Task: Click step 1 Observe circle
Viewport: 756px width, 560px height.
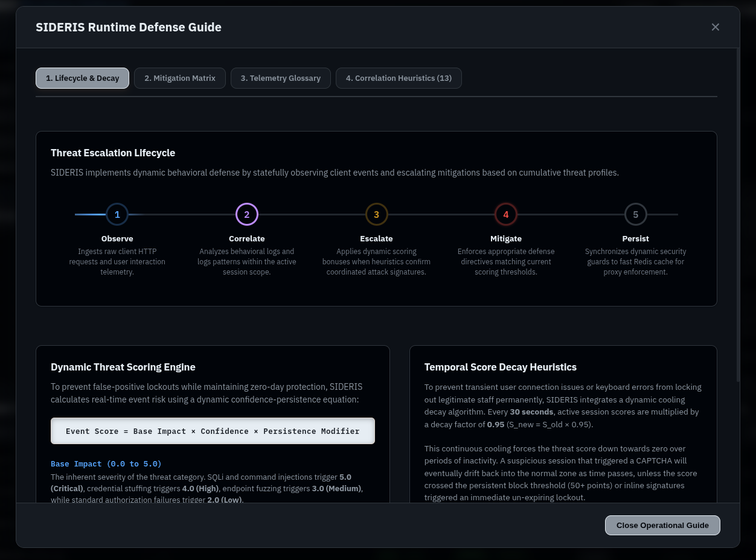Action: 117,214
